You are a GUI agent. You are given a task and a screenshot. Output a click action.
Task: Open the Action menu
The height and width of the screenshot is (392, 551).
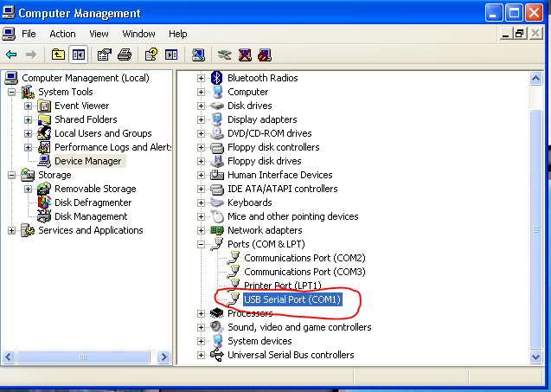(62, 34)
